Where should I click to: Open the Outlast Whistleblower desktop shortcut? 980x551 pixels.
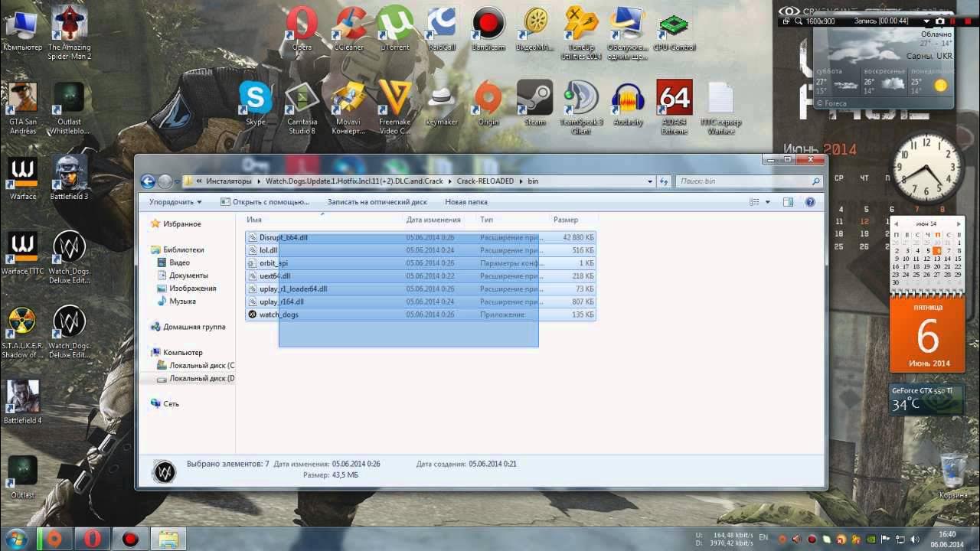[69, 107]
